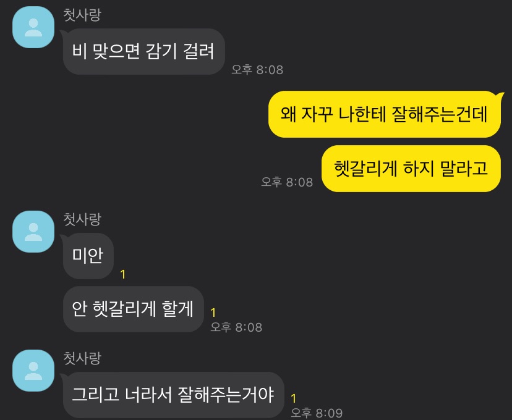Viewport: 512px width, 420px height.
Task: Tap unread 1 above 오후 8:09
Action: pyautogui.click(x=294, y=398)
